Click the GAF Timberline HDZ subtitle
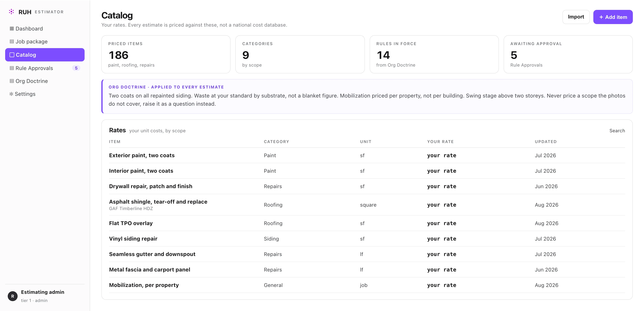644x311 pixels. coord(131,209)
